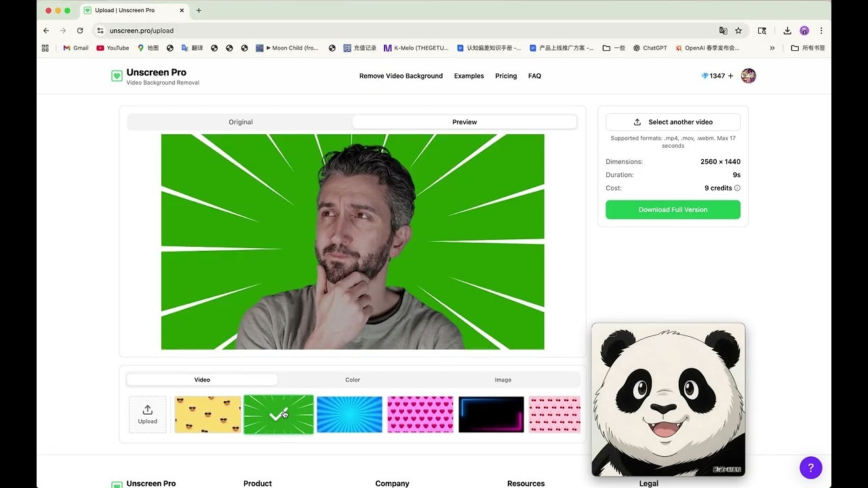Viewport: 868px width, 488px height.
Task: Expand hidden browser extensions with the chevron
Action: point(772,47)
